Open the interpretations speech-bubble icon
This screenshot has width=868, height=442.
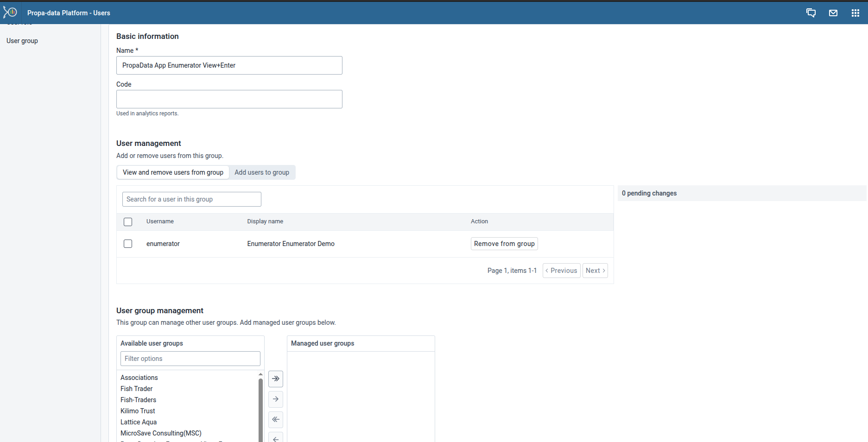[x=811, y=13]
